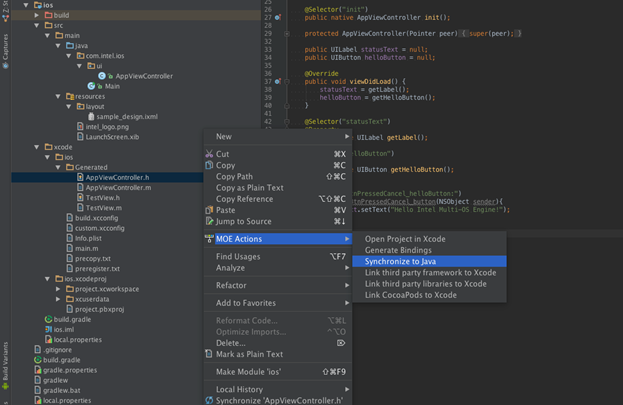Click the build folder icon
Screen dimensions: 623x405
(48, 15)
